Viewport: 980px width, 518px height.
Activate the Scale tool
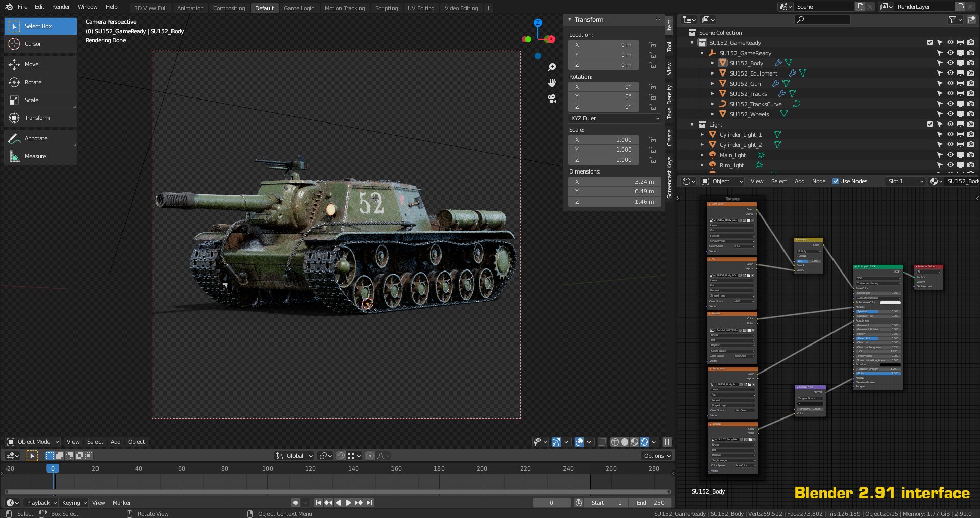click(x=40, y=100)
